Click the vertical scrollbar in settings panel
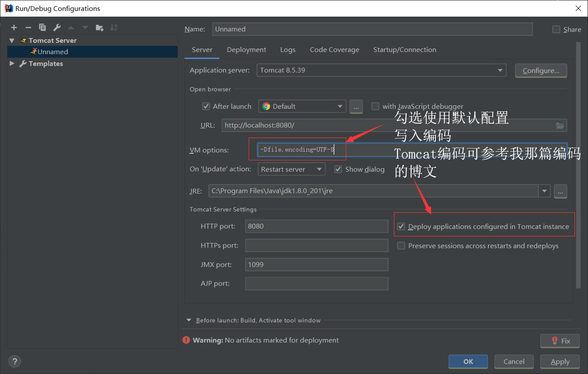 (x=578, y=165)
